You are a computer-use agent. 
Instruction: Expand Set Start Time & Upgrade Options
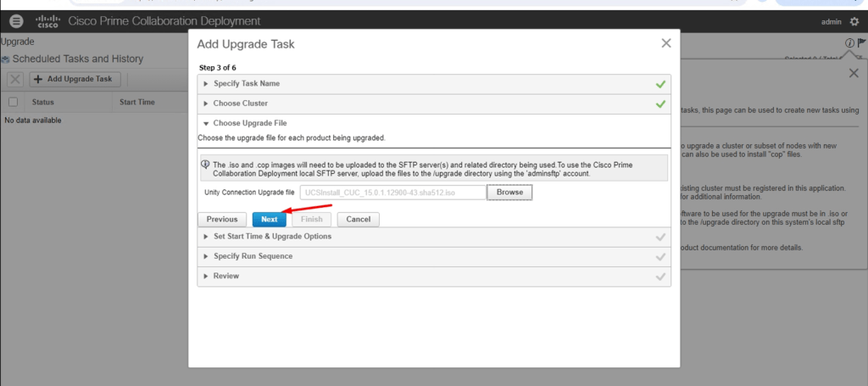click(x=271, y=236)
